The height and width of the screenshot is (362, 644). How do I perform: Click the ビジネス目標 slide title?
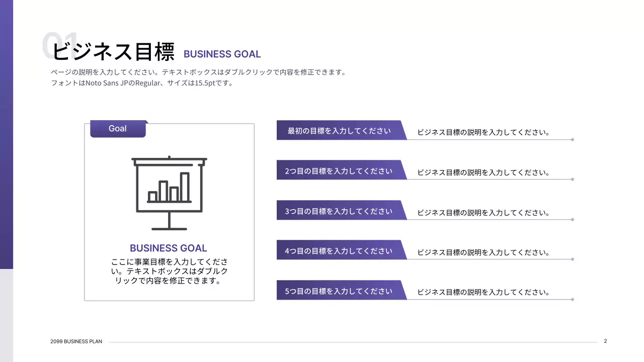pos(113,52)
